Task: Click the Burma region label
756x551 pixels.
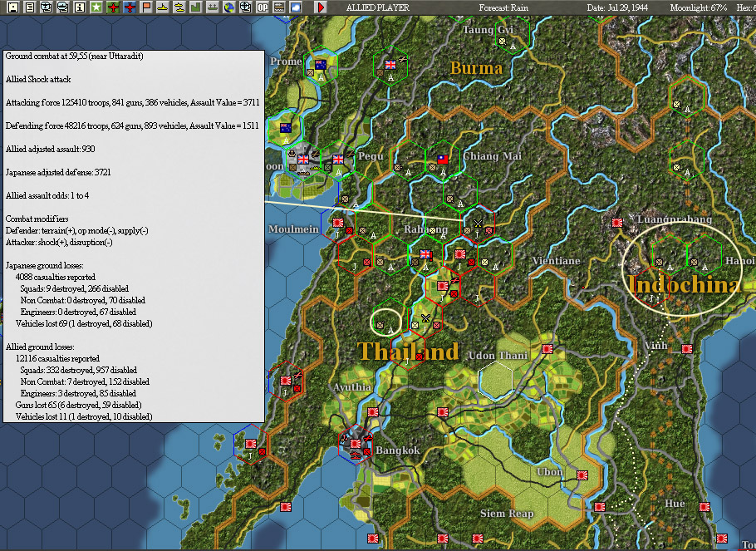Action: tap(476, 68)
